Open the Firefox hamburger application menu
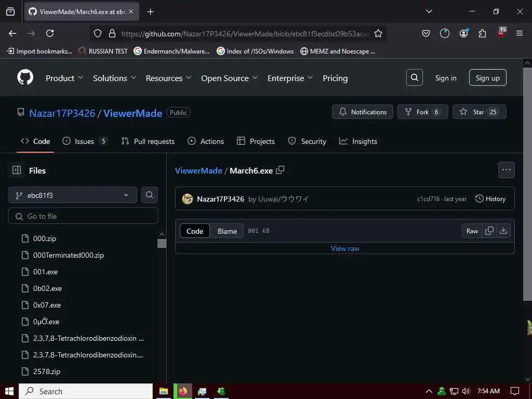 tap(519, 33)
